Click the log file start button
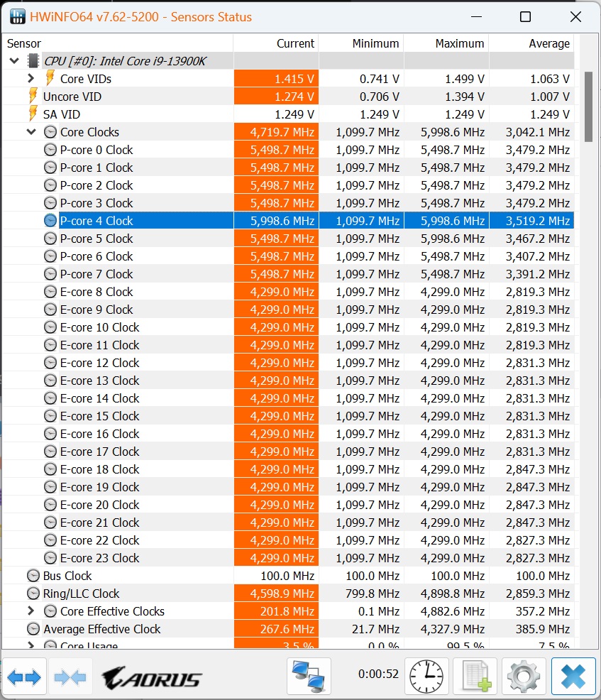 point(475,677)
